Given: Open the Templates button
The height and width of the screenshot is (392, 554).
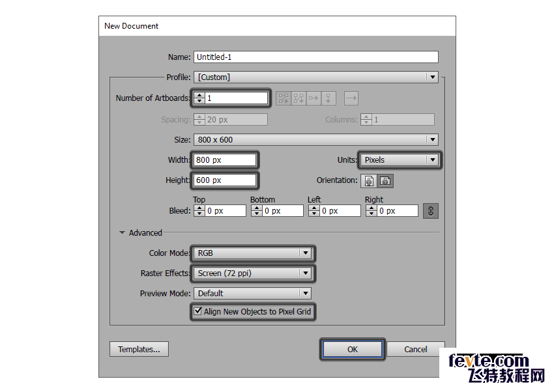Looking at the screenshot, I should click(139, 350).
